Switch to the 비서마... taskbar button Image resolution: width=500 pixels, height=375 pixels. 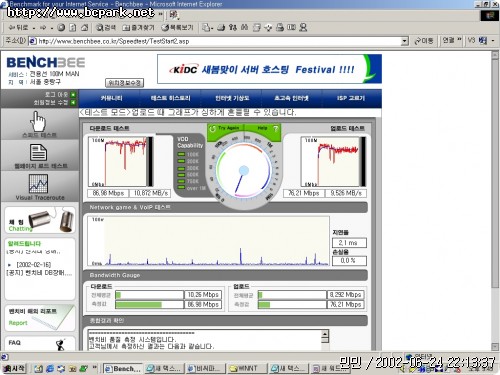(205, 369)
